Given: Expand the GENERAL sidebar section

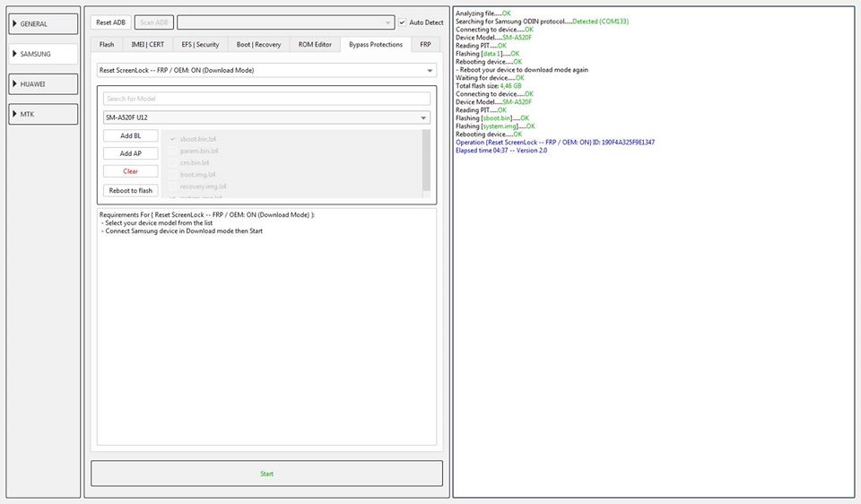Looking at the screenshot, I should [43, 24].
